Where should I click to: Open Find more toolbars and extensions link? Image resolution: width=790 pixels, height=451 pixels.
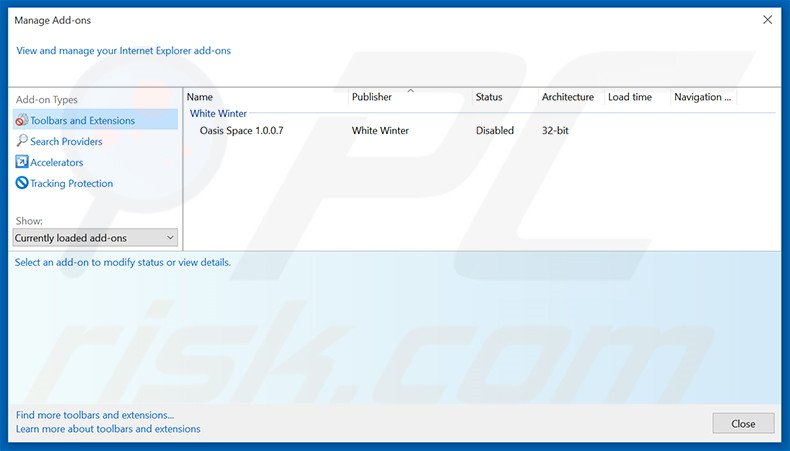[95, 415]
